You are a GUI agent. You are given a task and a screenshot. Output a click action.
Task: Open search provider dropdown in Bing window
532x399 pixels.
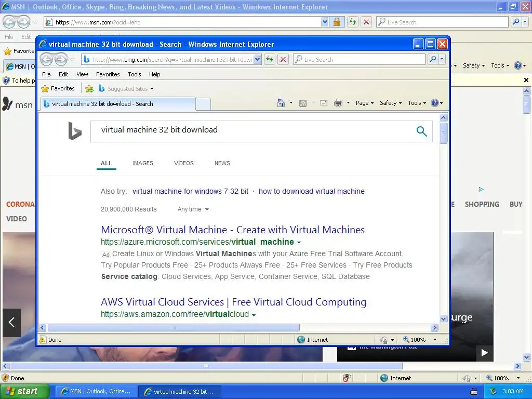[442, 59]
